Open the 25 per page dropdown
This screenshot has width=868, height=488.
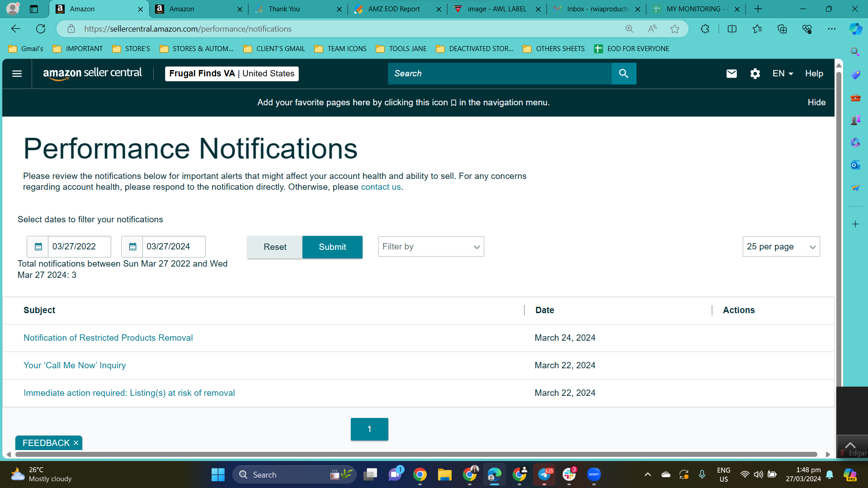point(781,247)
